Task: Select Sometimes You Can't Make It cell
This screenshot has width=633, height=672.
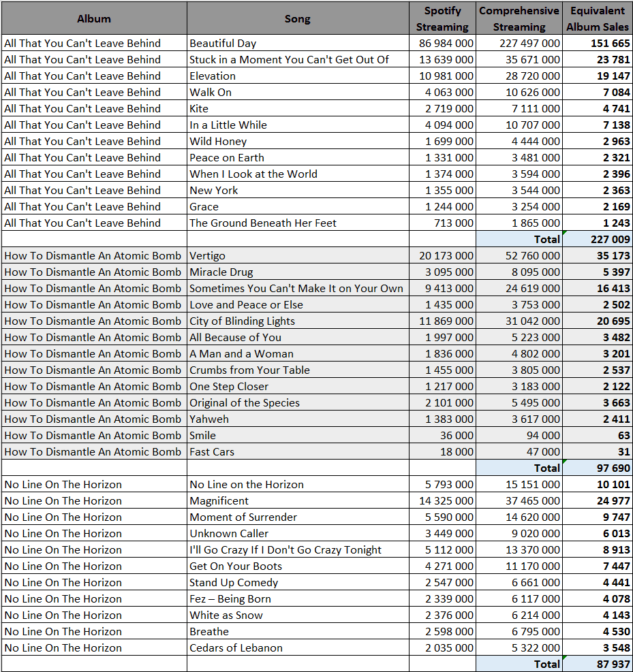Action: click(x=298, y=287)
